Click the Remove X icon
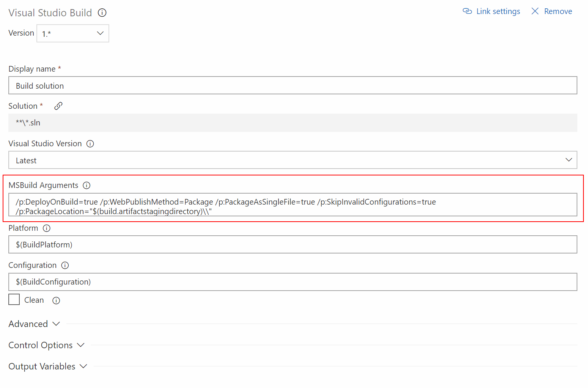This screenshot has height=388, width=588. (535, 11)
